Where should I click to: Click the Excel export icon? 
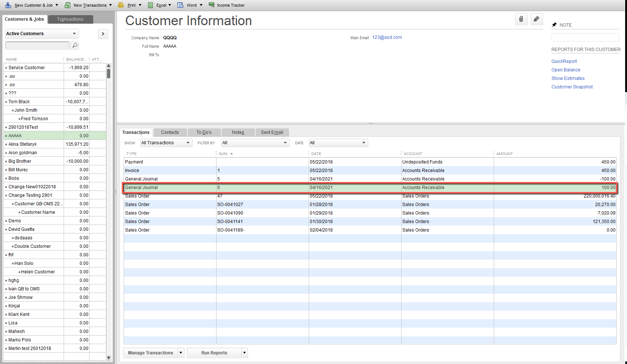point(151,5)
